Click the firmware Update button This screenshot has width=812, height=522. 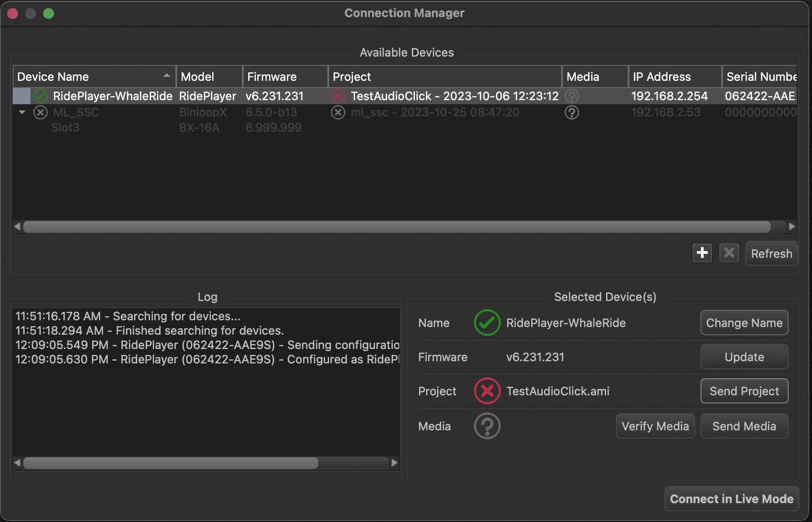click(744, 357)
